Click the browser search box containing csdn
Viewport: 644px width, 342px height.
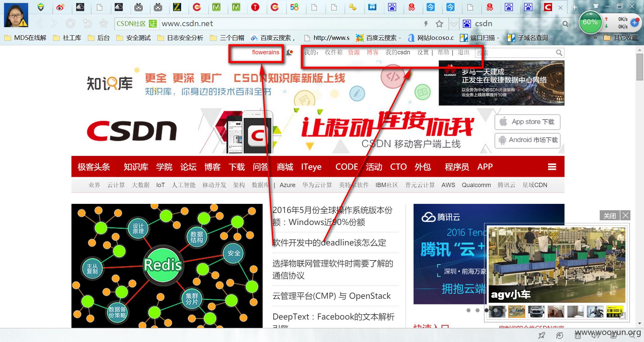(517, 23)
